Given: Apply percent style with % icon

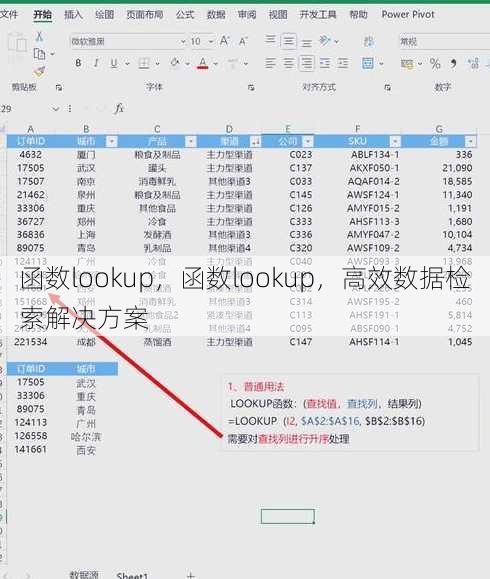Looking at the screenshot, I should (x=435, y=64).
